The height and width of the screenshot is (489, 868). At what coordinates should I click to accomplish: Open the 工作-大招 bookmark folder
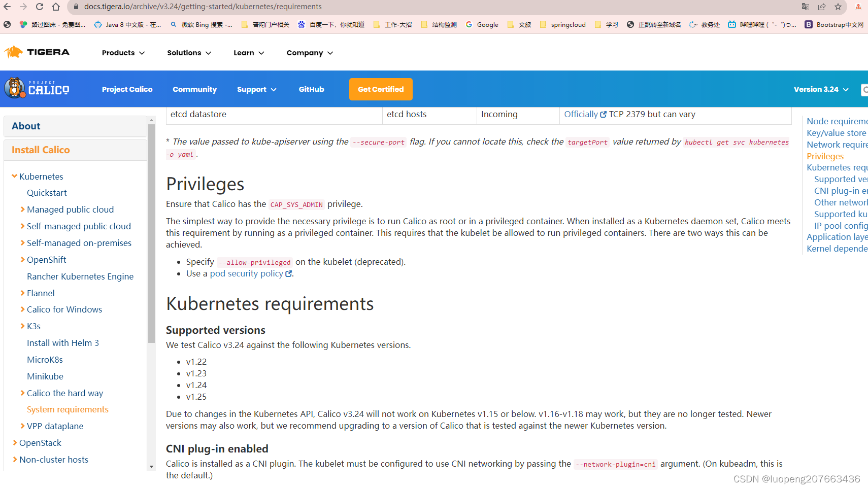click(392, 24)
